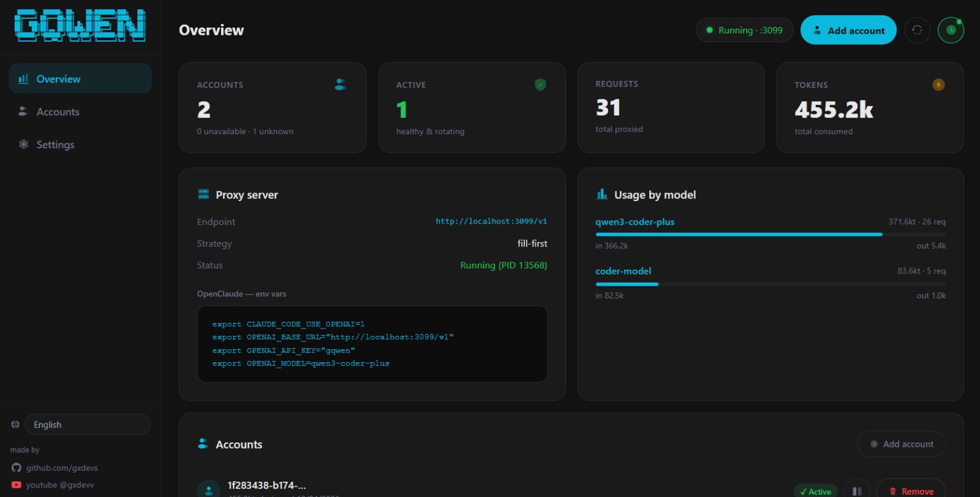This screenshot has width=980, height=497.
Task: Click the Accounts people icon in sidebar
Action: (23, 112)
